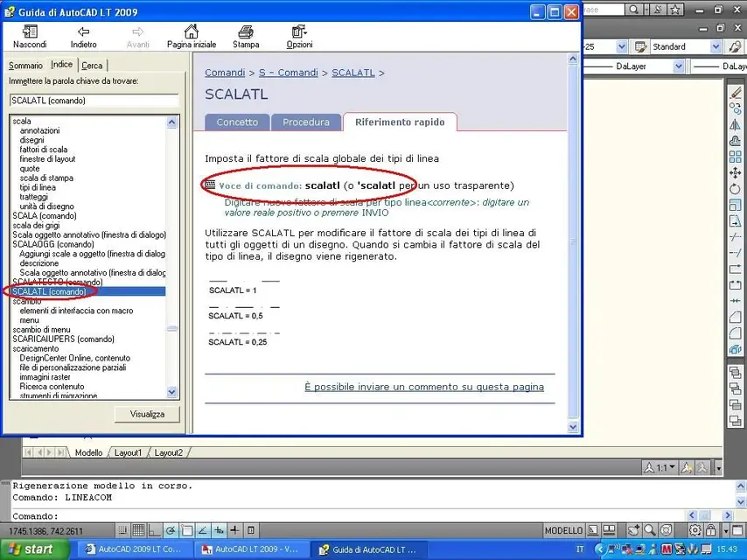
Task: Open the dropdown arrow beside the -25 field
Action: (x=621, y=46)
